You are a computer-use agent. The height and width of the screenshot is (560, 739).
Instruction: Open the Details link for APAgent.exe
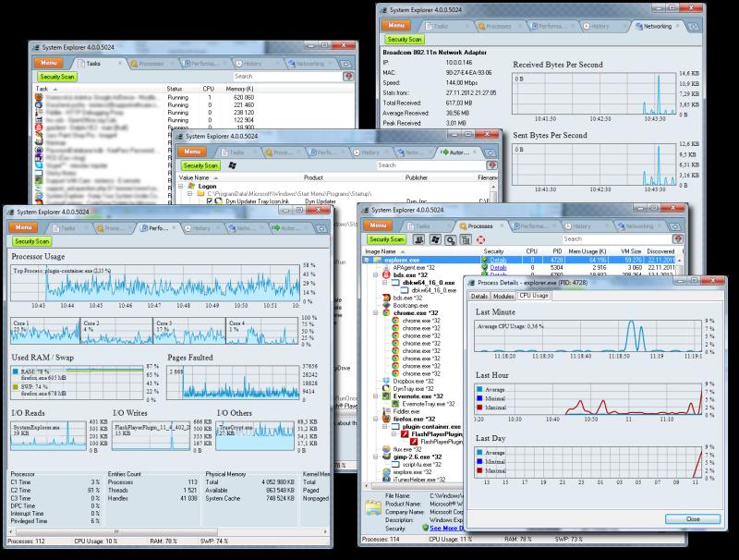498,267
